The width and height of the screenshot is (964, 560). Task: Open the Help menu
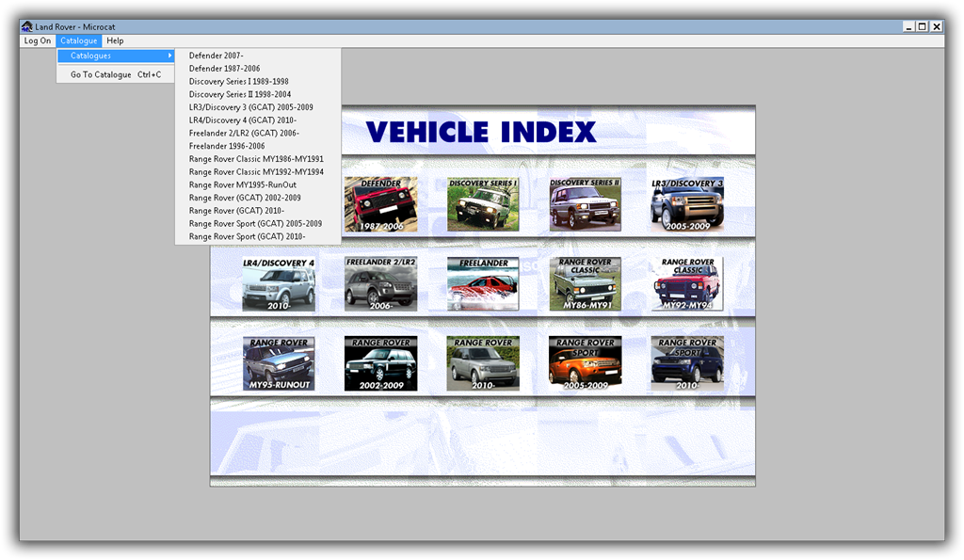click(x=115, y=40)
